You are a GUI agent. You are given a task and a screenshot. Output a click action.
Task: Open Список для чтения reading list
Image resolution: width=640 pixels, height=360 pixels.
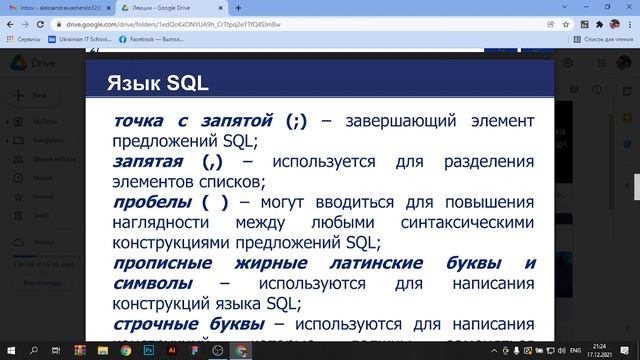pyautogui.click(x=603, y=39)
